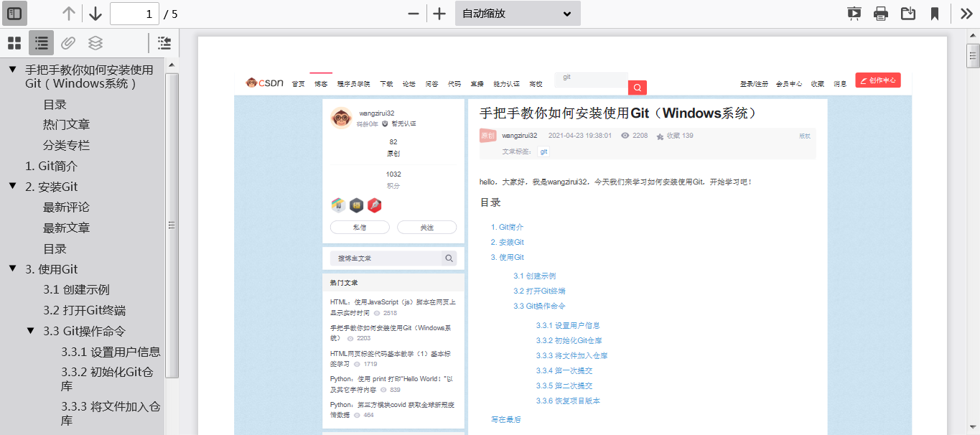980x435 pixels.
Task: Select 3.3.2 初始化Git仓库 outline entry
Action: point(107,379)
